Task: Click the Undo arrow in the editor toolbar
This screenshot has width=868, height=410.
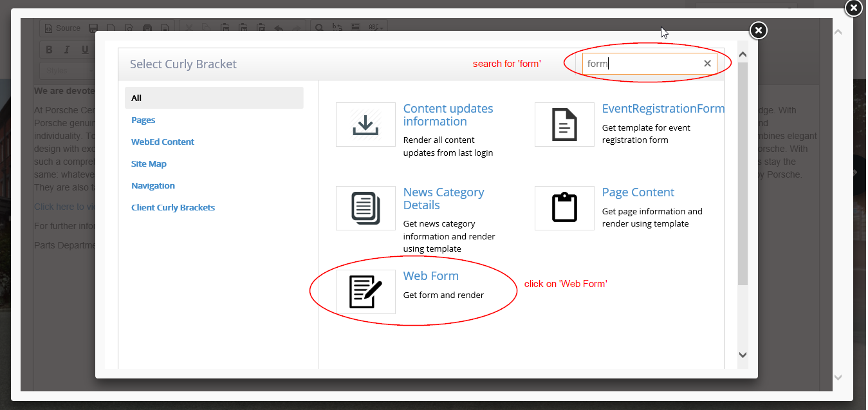Action: click(x=278, y=28)
